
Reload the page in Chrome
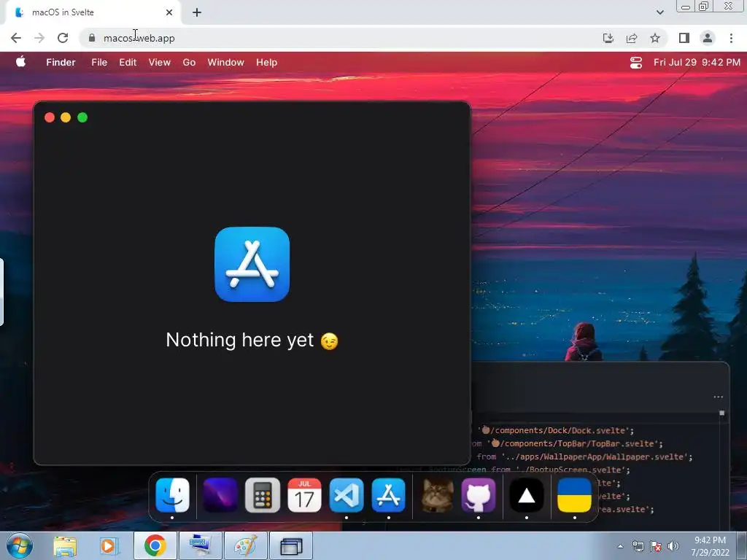(x=63, y=38)
